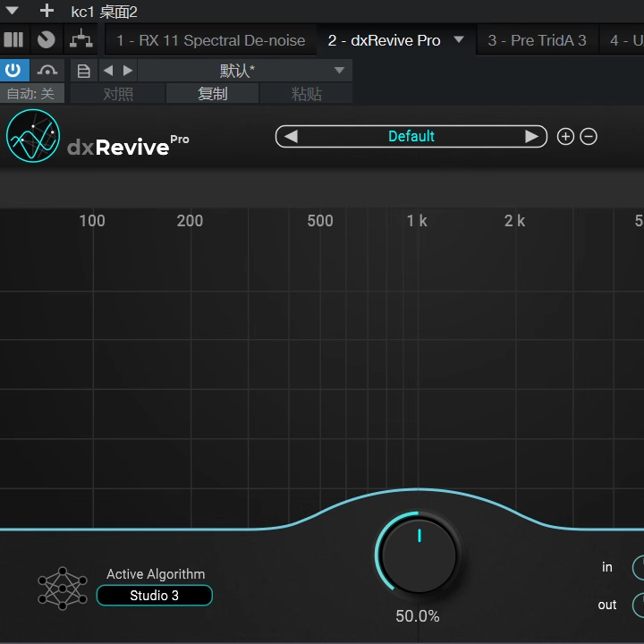
Task: Toggle automation 自动: 关 button
Action: click(x=31, y=94)
